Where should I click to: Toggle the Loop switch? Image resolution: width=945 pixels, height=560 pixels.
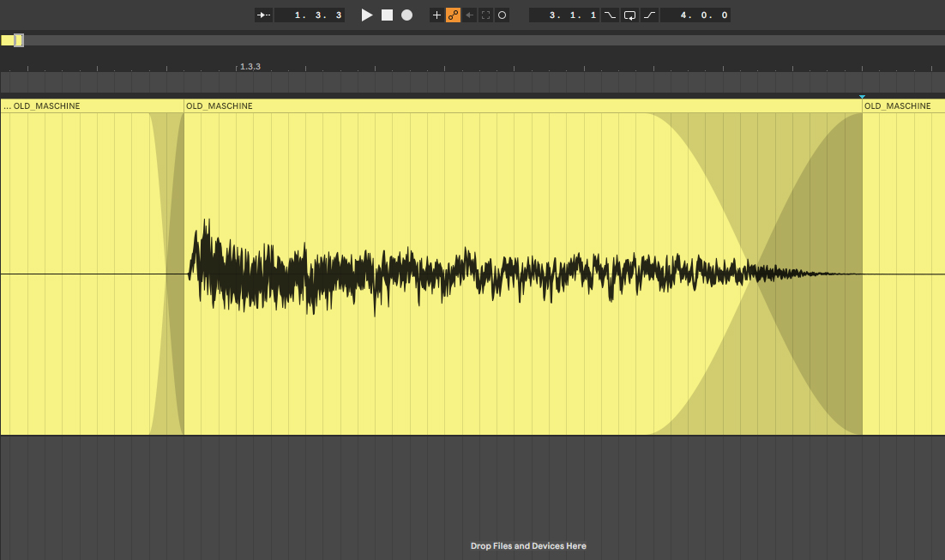click(x=629, y=15)
